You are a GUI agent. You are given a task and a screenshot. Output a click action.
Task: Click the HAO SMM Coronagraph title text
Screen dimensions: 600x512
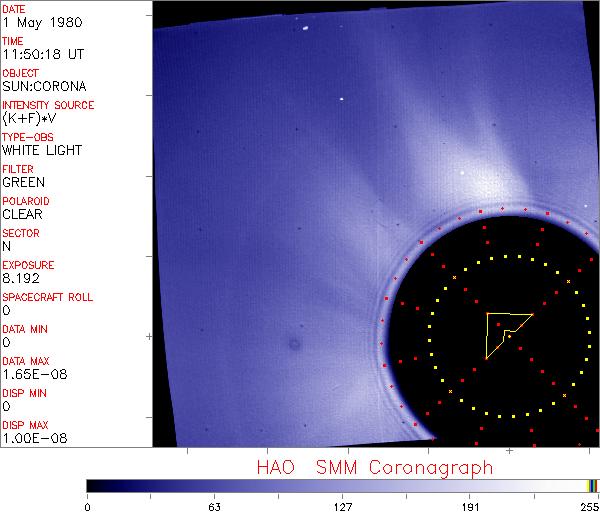click(x=374, y=467)
